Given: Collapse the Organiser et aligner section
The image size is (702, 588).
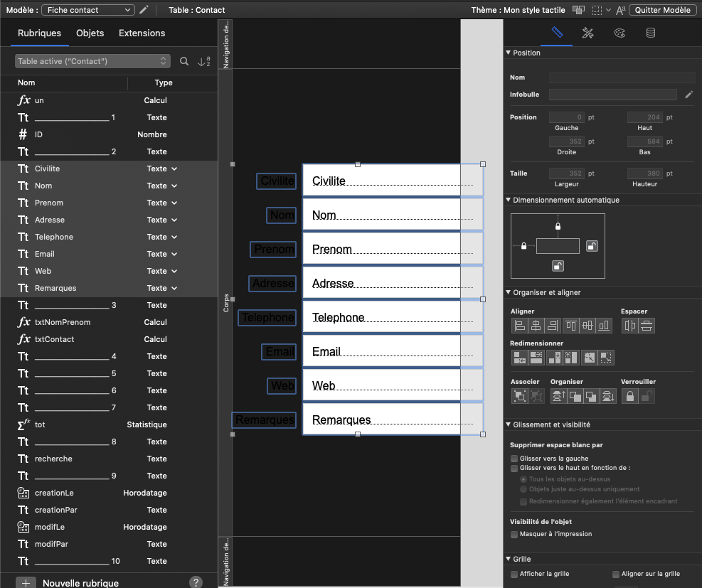Looking at the screenshot, I should 508,292.
